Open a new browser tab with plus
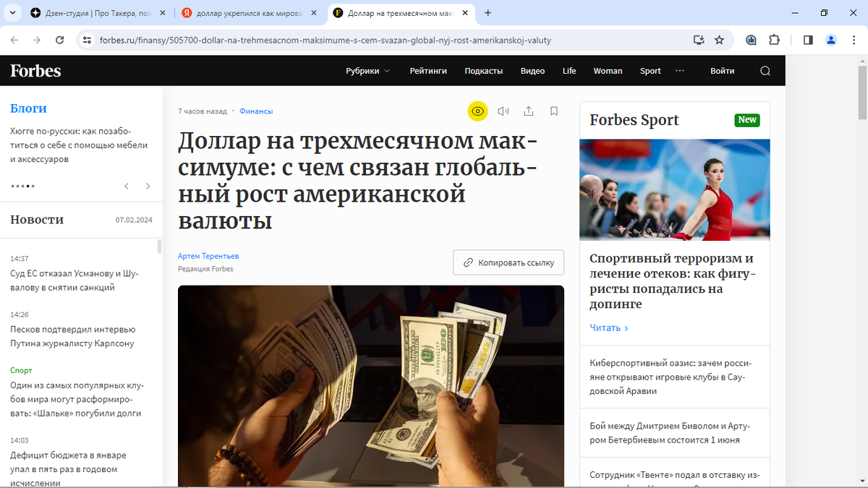Image resolution: width=868 pixels, height=488 pixels. (x=488, y=13)
